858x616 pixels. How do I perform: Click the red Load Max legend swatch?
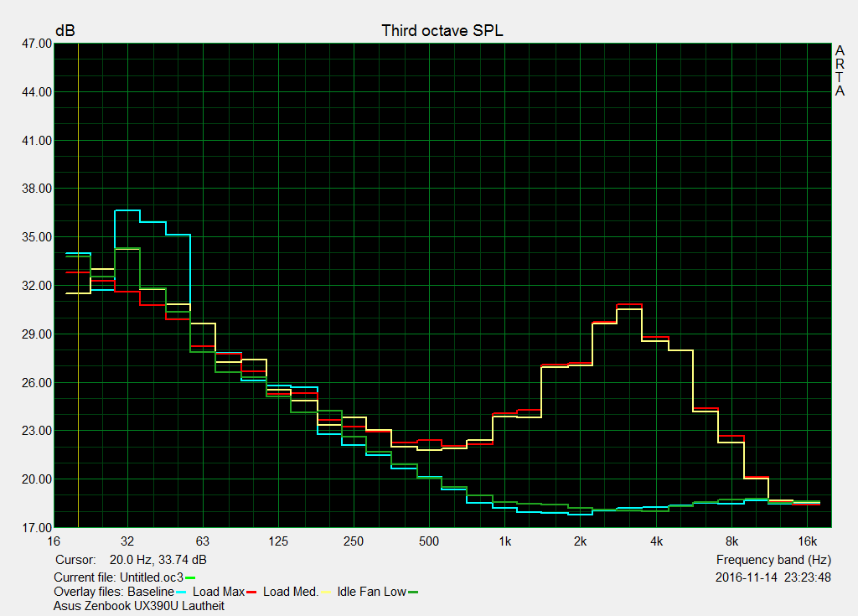tap(251, 593)
